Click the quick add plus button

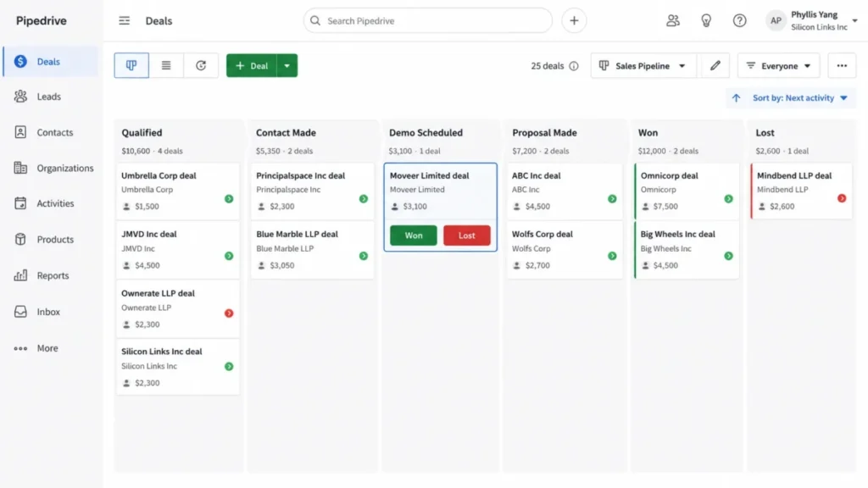click(x=574, y=20)
